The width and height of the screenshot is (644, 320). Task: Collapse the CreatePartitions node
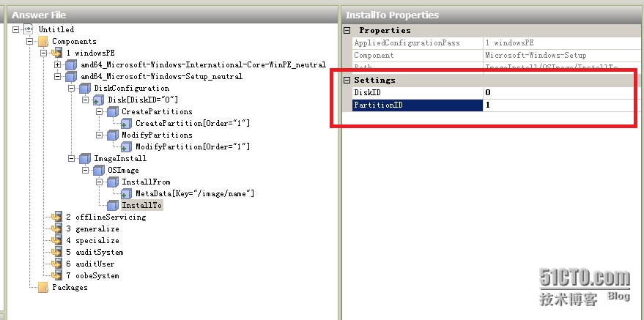coord(99,111)
